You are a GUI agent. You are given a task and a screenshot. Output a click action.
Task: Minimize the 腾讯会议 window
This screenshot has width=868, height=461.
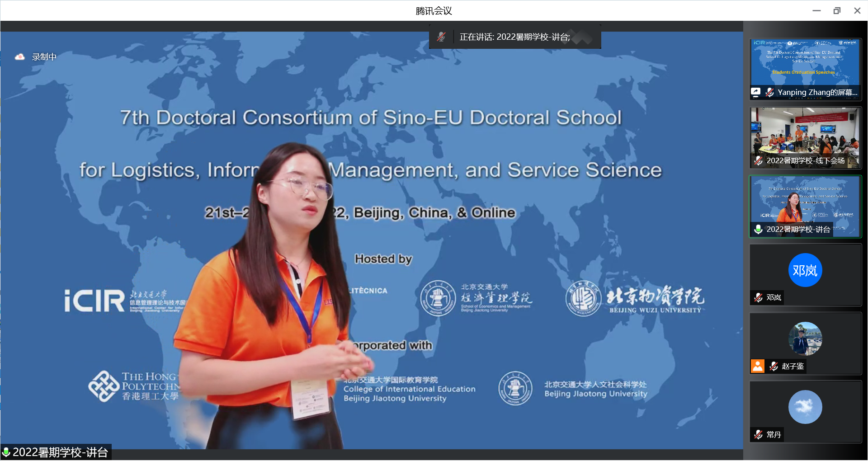[816, 10]
